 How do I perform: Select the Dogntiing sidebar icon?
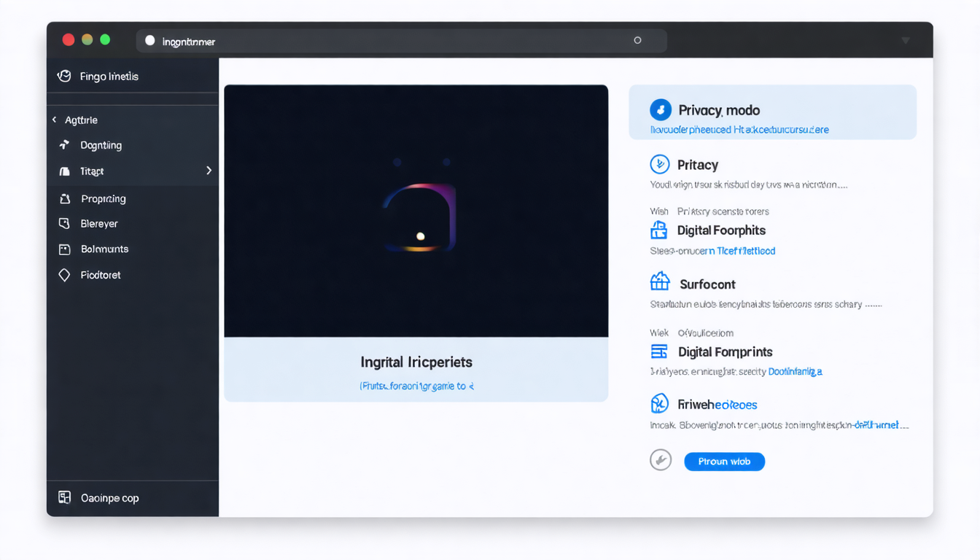(x=64, y=145)
